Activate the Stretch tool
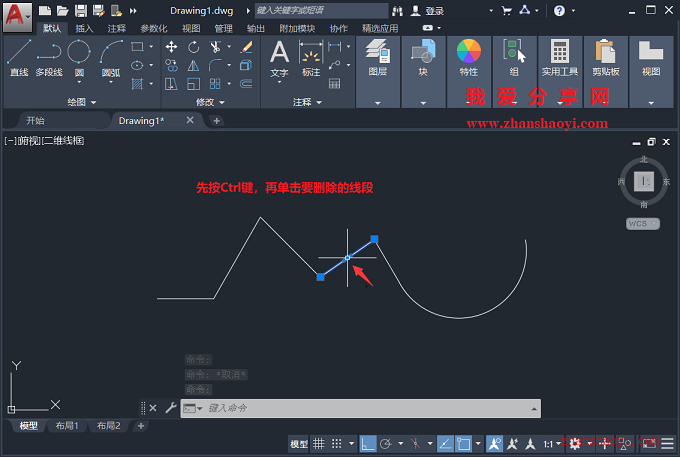The width and height of the screenshot is (680, 457). click(x=171, y=84)
